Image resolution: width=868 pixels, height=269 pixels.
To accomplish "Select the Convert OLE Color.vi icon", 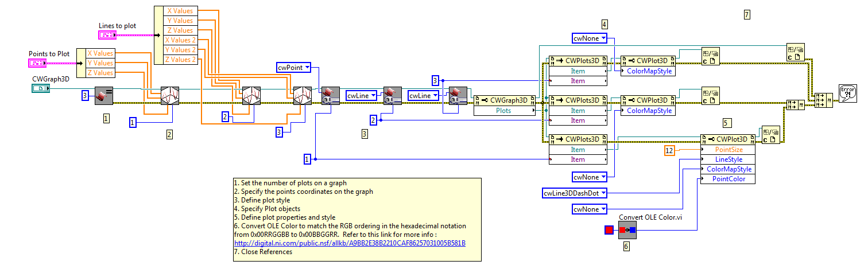I will 629,230.
